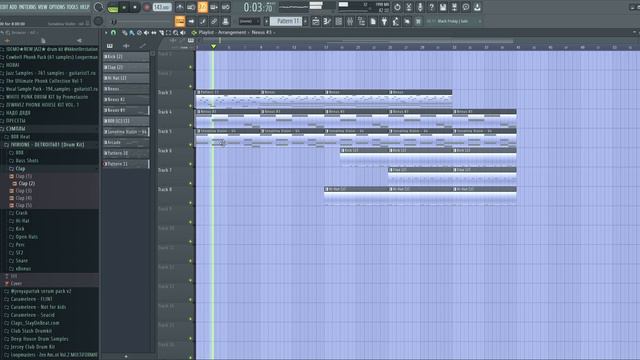Expand the Club Stash Drumkit folder
640x360 pixels.
pyautogui.click(x=31, y=331)
